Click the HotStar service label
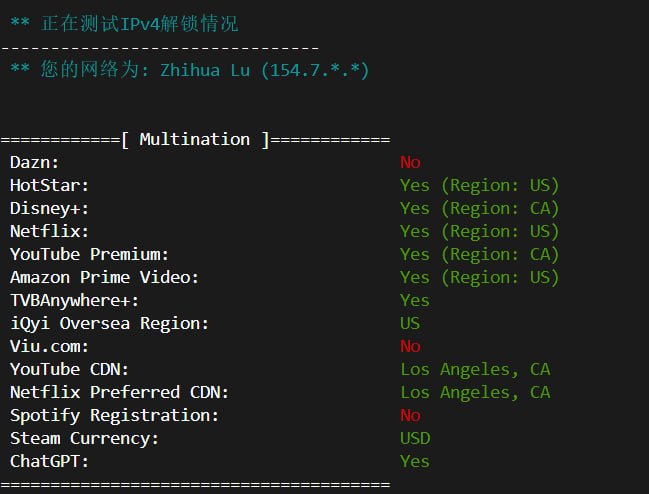Viewport: 649px width, 494px height. [x=50, y=185]
